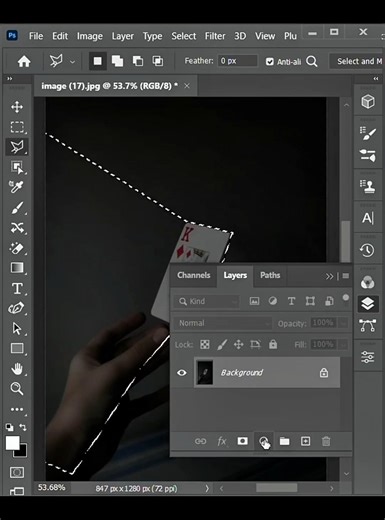Toggle Lock all layer attributes

pos(273,344)
